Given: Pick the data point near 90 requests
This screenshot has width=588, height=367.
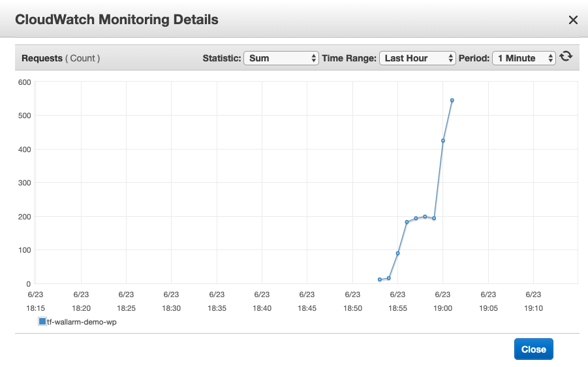Looking at the screenshot, I should point(397,253).
